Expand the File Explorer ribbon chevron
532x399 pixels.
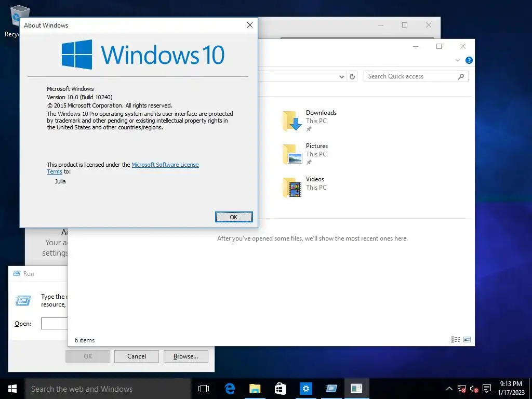coord(457,60)
